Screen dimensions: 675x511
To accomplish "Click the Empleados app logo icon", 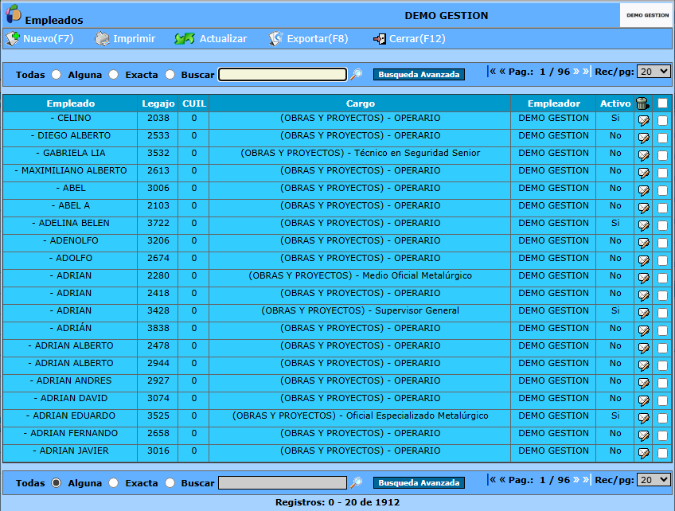I will [13, 13].
